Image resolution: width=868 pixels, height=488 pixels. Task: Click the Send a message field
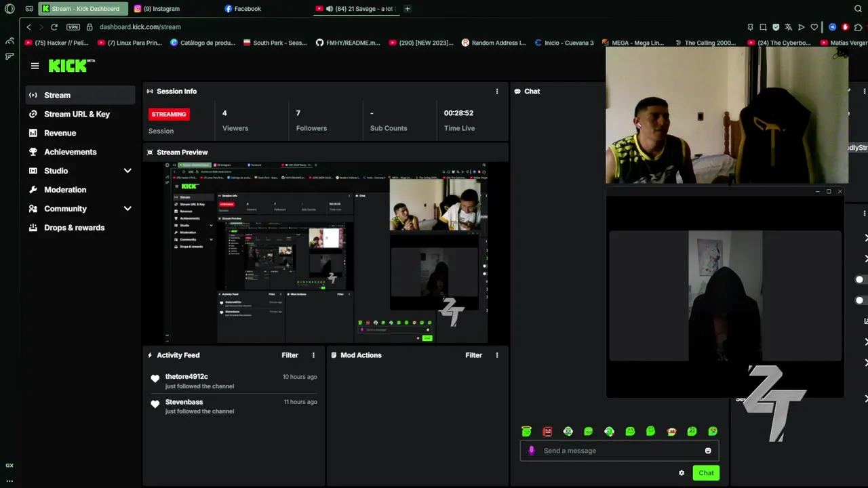pyautogui.click(x=619, y=451)
